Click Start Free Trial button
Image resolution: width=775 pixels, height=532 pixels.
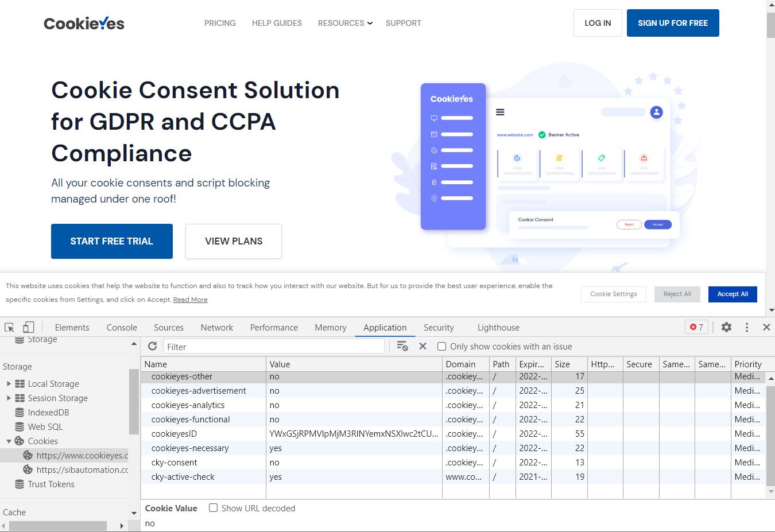tap(112, 241)
